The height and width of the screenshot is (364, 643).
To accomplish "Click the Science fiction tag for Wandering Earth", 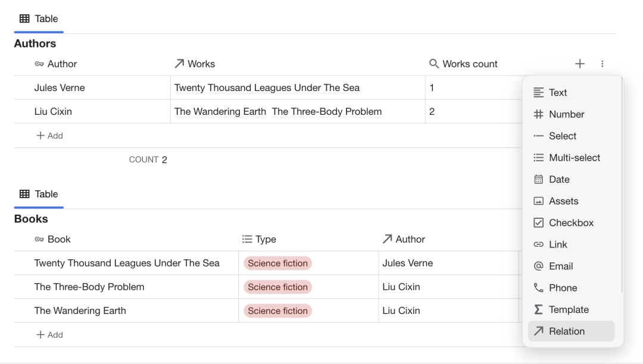I will 277,311.
